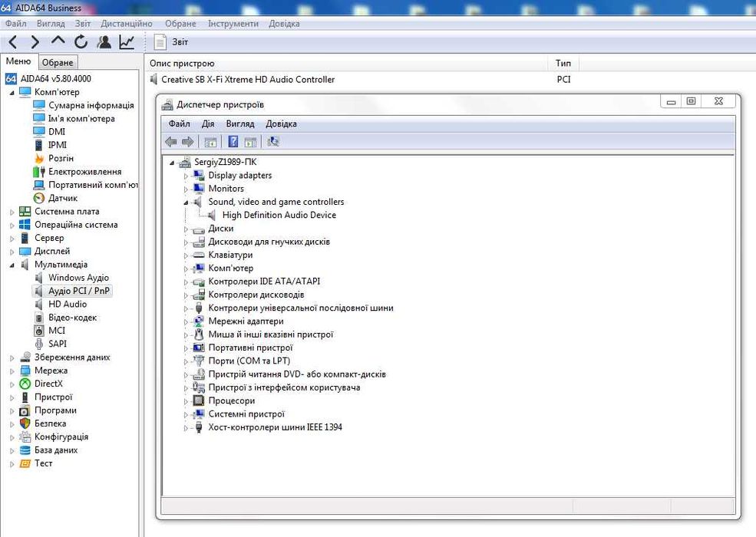Click the Тип column header
The image size is (756, 537).
click(563, 63)
